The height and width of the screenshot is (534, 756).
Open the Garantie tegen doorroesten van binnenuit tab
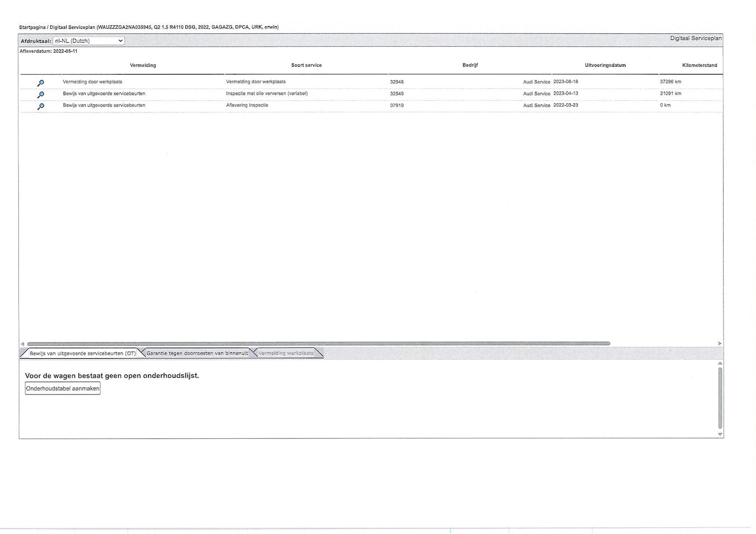(197, 353)
